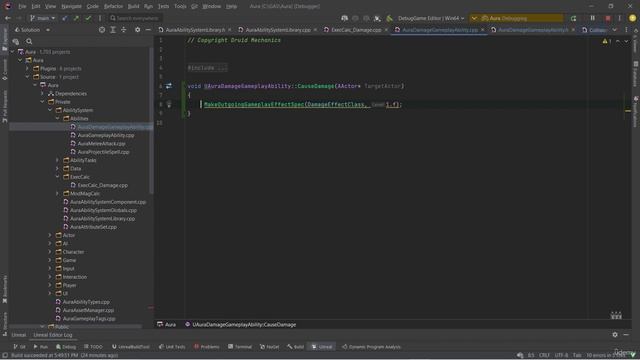Click the UTF-8 encoding in status bar
The height and width of the screenshot is (360, 640).
coord(561,355)
